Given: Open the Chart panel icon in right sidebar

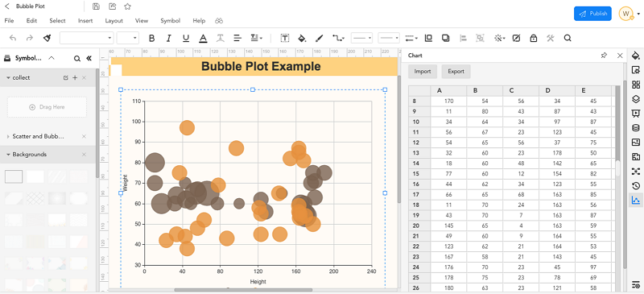Looking at the screenshot, I should pos(636,201).
